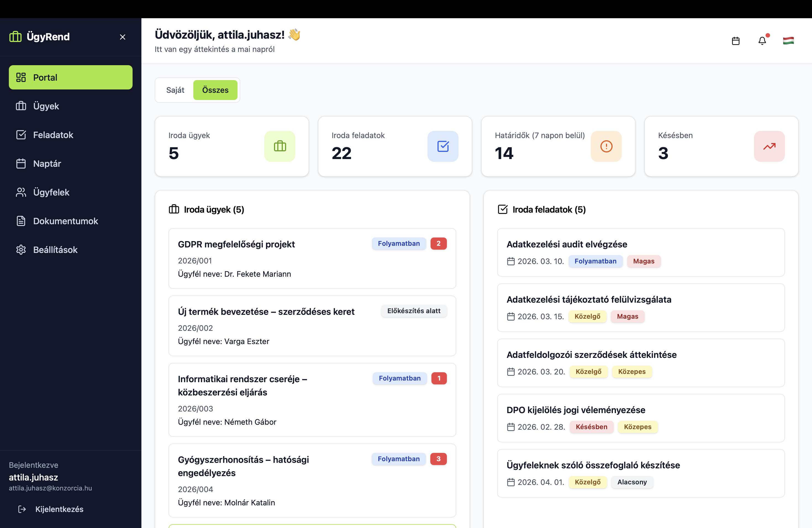Click the Kijelentkezés logout icon

(x=22, y=509)
